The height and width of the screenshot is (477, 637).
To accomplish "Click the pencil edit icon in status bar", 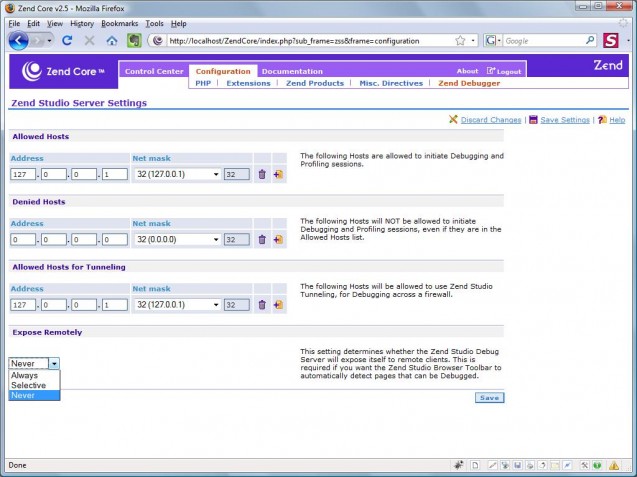I will (x=492, y=465).
